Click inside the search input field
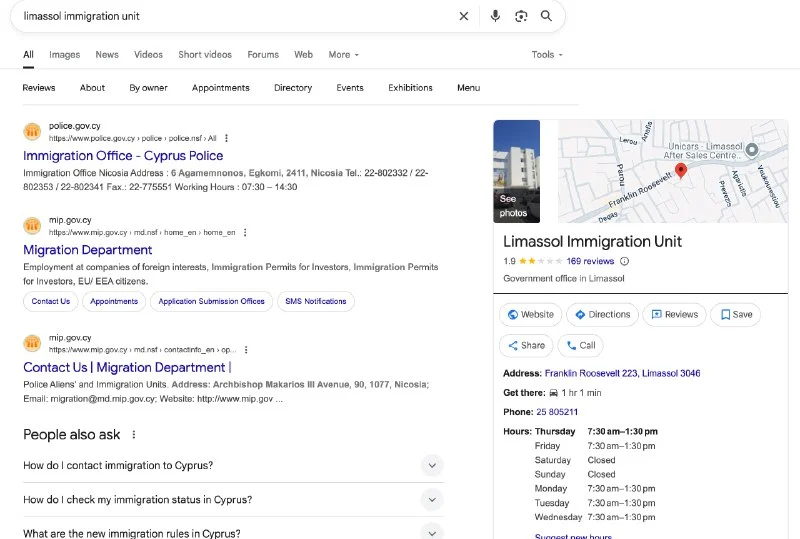800x539 pixels. click(x=230, y=16)
